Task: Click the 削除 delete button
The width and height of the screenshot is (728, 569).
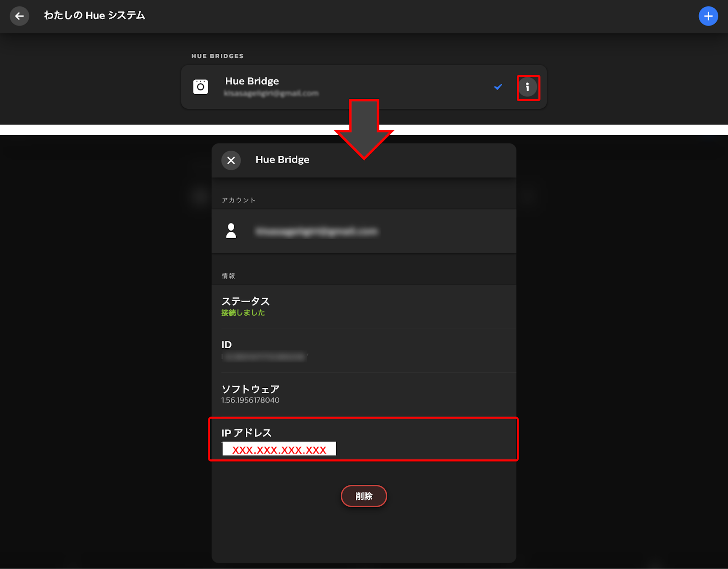Action: [364, 496]
